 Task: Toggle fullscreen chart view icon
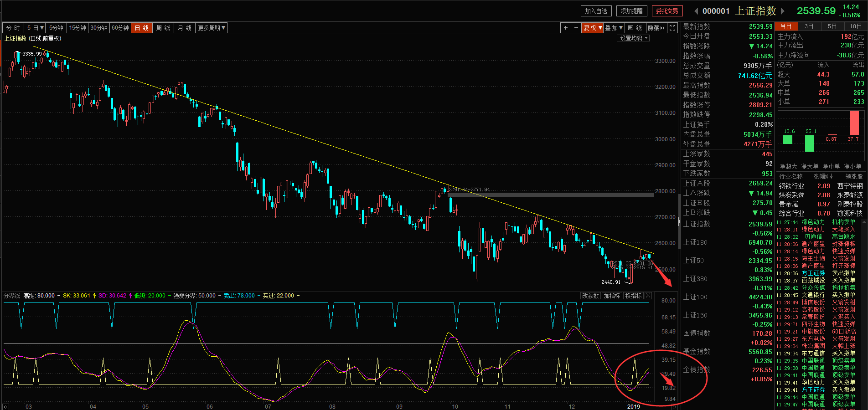672,28
